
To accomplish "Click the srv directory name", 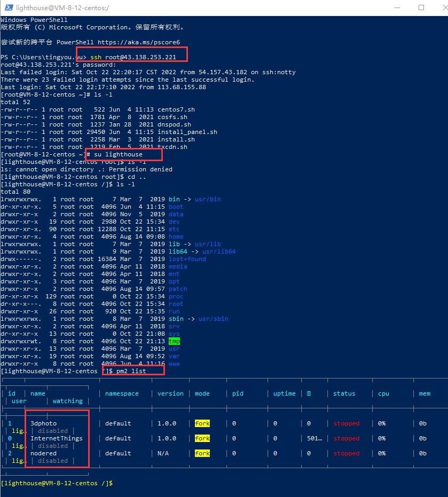I will click(x=174, y=327).
